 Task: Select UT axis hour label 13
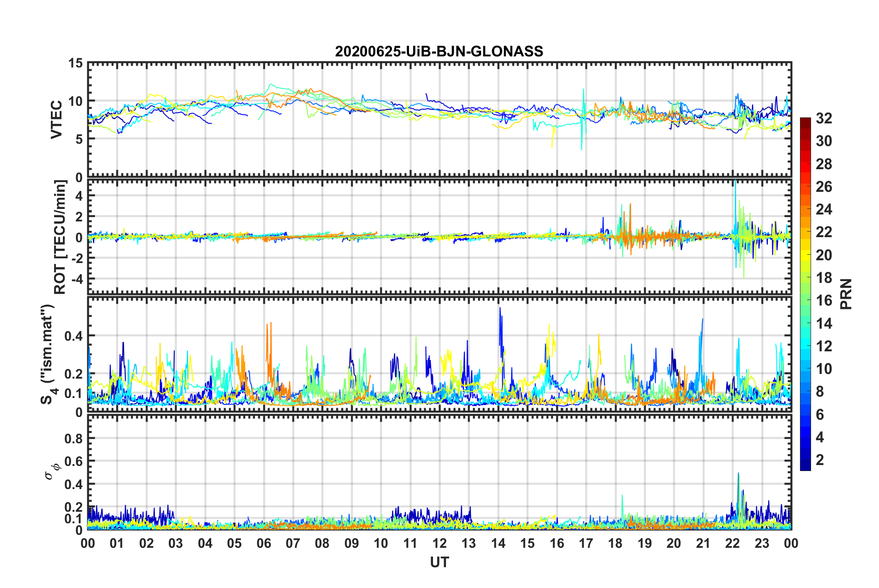click(x=469, y=543)
